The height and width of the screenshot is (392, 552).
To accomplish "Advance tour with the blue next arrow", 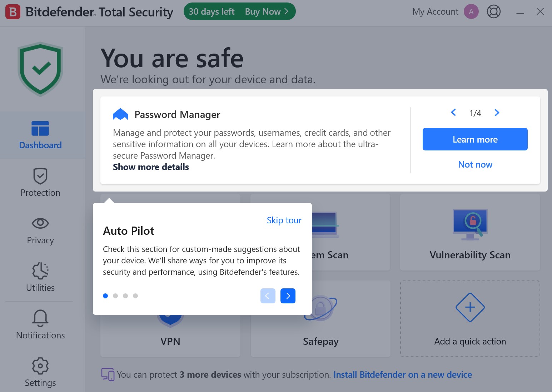I will [288, 296].
